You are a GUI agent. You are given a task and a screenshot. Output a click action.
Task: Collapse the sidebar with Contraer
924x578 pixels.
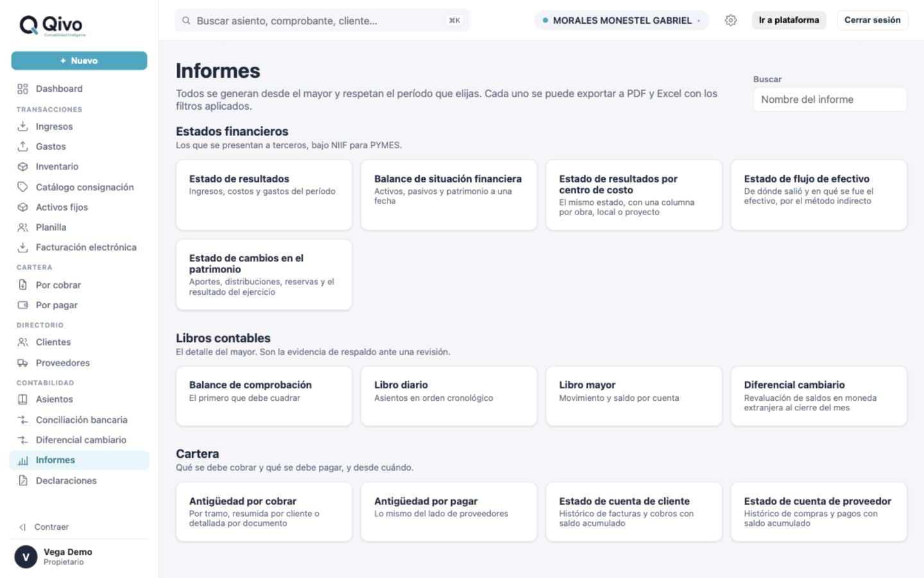44,527
